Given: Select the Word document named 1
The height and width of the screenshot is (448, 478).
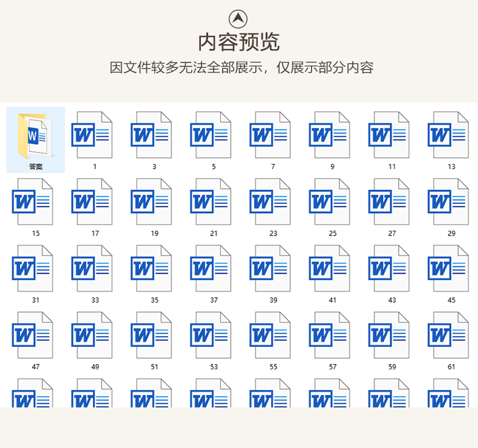Looking at the screenshot, I should coord(92,135).
